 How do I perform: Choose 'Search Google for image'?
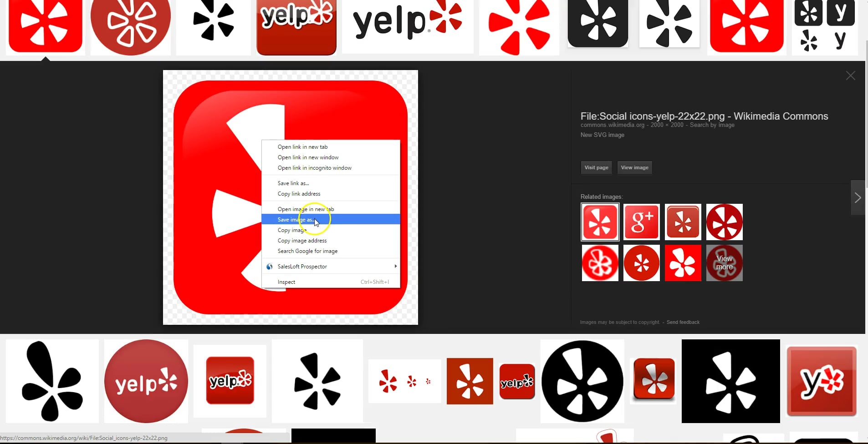pos(331,251)
